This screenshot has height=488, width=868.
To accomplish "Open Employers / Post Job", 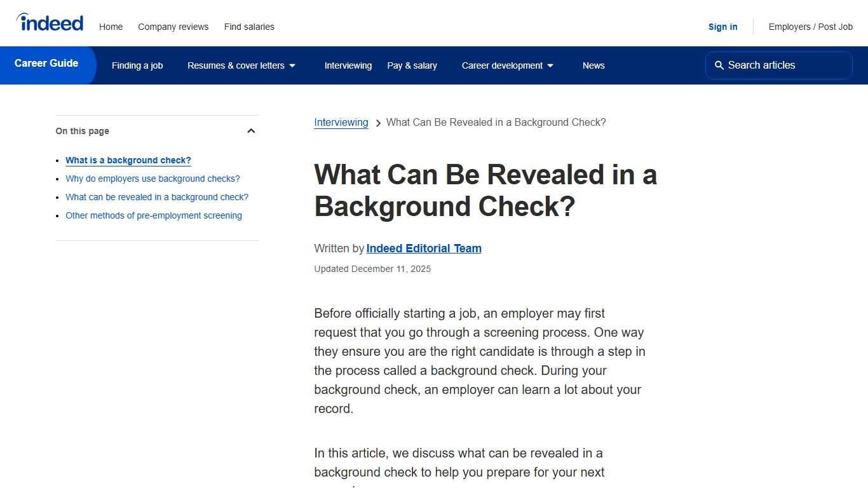I will [x=810, y=27].
